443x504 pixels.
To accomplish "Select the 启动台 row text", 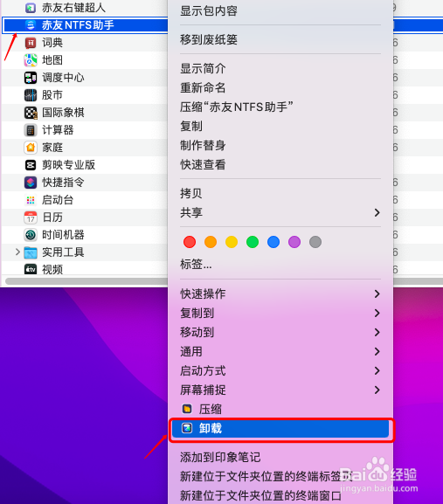I will 58,200.
